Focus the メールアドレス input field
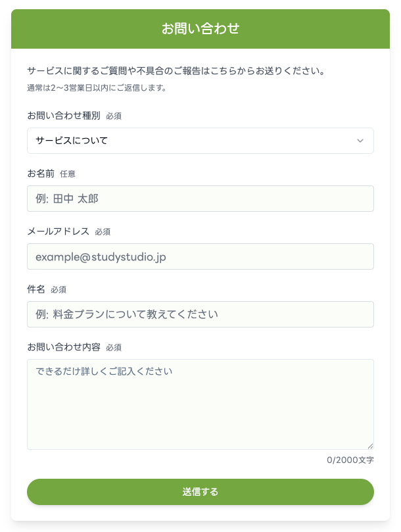 200,256
